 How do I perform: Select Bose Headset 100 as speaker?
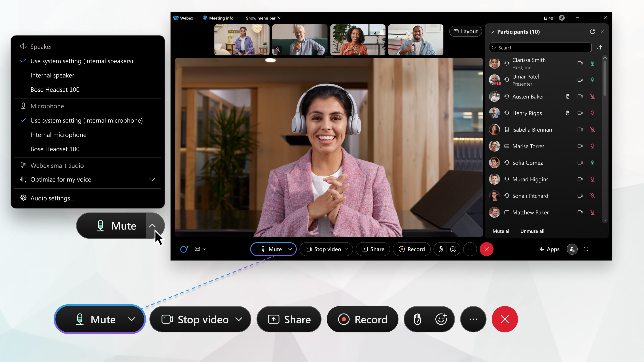pyautogui.click(x=55, y=89)
